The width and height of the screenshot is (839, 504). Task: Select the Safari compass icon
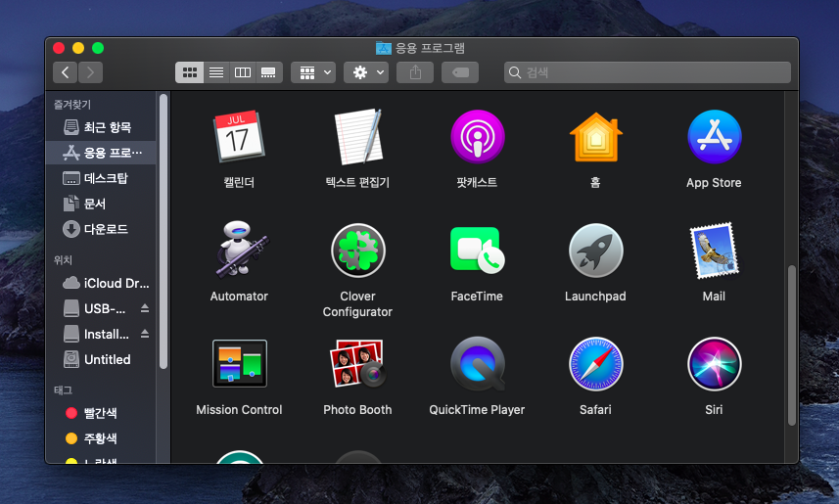point(595,364)
